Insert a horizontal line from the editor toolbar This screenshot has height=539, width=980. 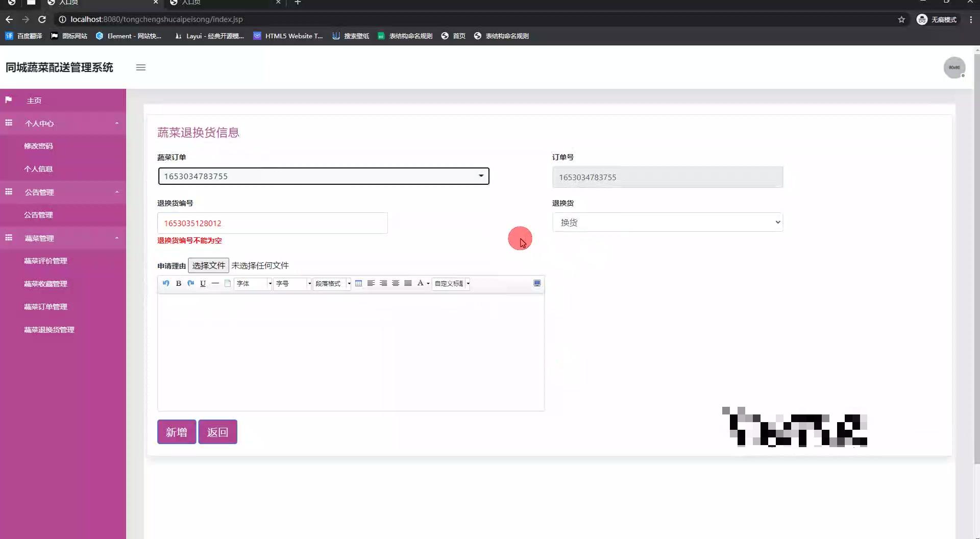point(215,283)
